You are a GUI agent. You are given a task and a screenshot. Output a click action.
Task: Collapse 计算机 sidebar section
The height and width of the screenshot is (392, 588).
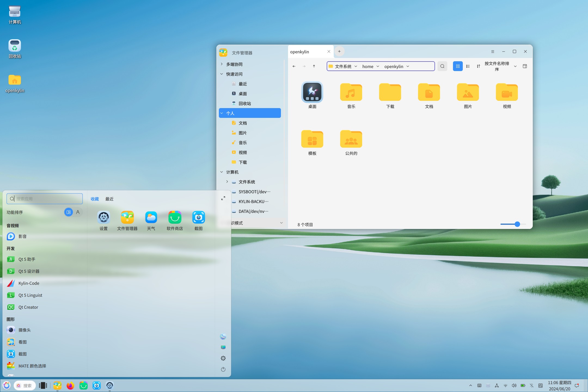point(222,172)
